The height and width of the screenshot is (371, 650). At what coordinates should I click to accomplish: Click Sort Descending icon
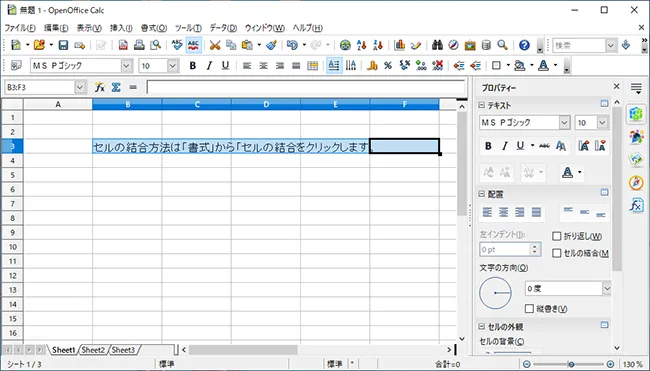tap(378, 45)
